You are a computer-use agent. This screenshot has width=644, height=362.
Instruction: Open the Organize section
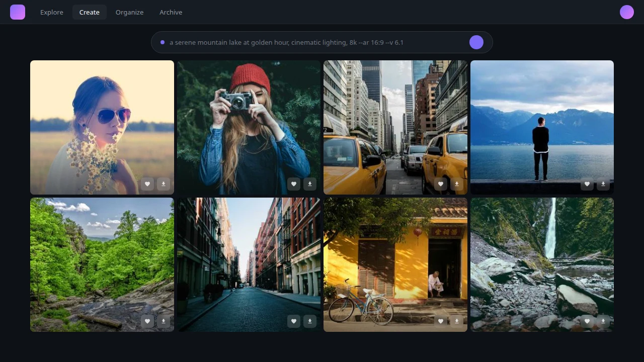coord(129,12)
